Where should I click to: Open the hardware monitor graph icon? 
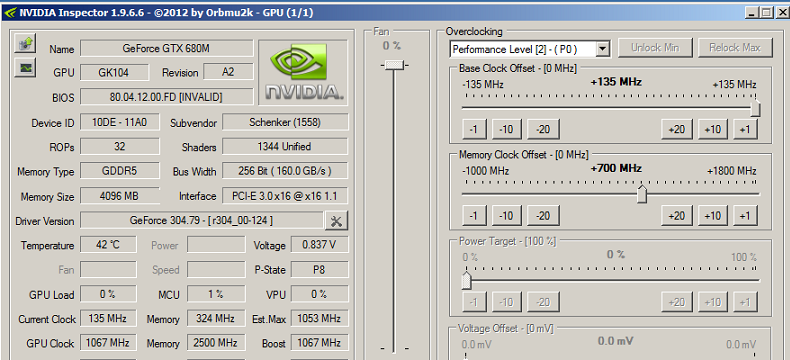(24, 67)
